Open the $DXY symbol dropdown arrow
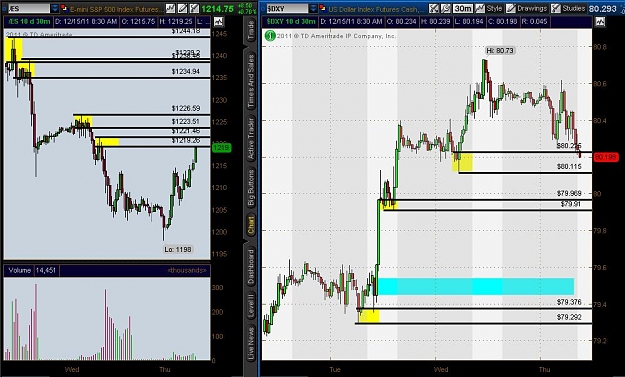The image size is (625, 377). pyautogui.click(x=313, y=8)
